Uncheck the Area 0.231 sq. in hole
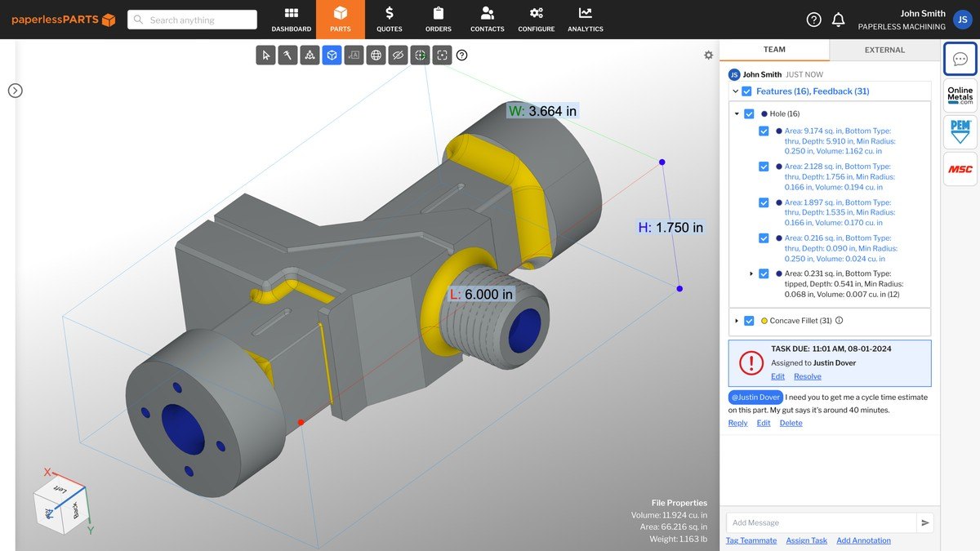Image resolution: width=980 pixels, height=551 pixels. tap(764, 273)
